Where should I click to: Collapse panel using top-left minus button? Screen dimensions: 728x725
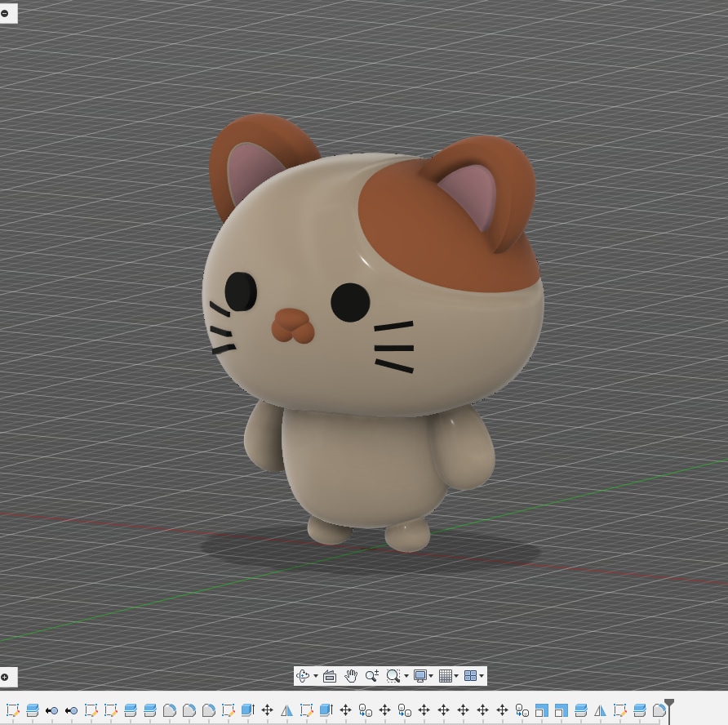click(x=5, y=13)
